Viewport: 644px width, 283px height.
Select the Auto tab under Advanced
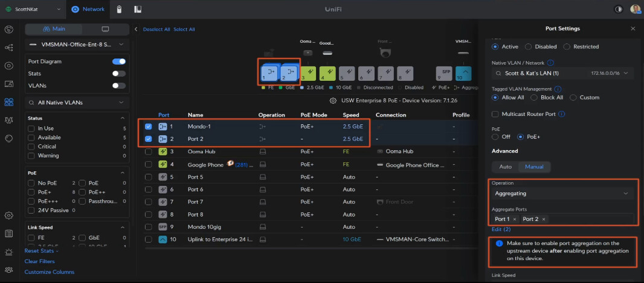click(x=506, y=167)
